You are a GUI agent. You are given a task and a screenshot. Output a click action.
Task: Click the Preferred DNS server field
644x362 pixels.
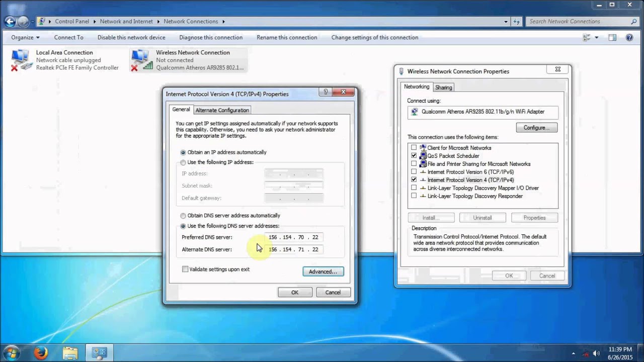tap(294, 237)
